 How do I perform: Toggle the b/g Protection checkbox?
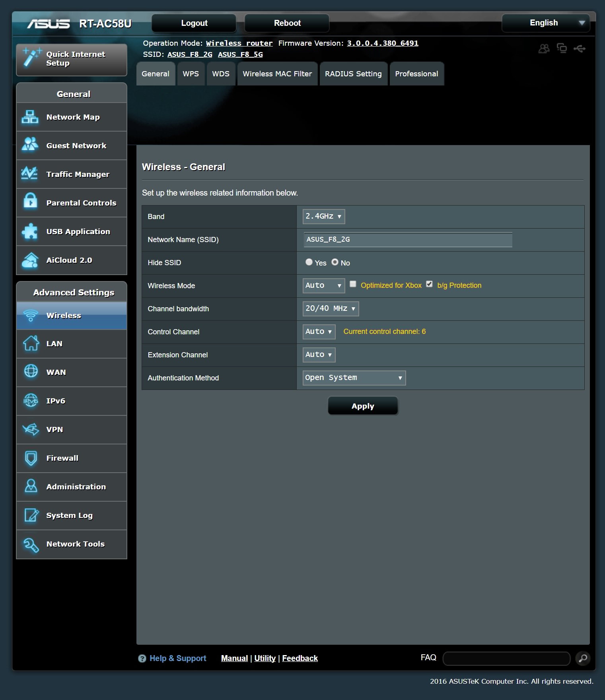[429, 284]
